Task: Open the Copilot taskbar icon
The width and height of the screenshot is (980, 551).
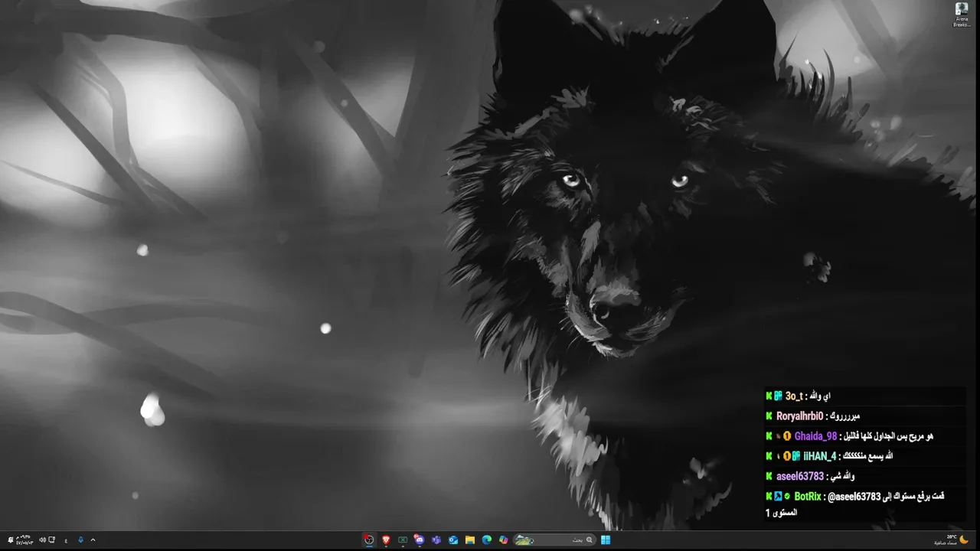Action: click(x=503, y=540)
